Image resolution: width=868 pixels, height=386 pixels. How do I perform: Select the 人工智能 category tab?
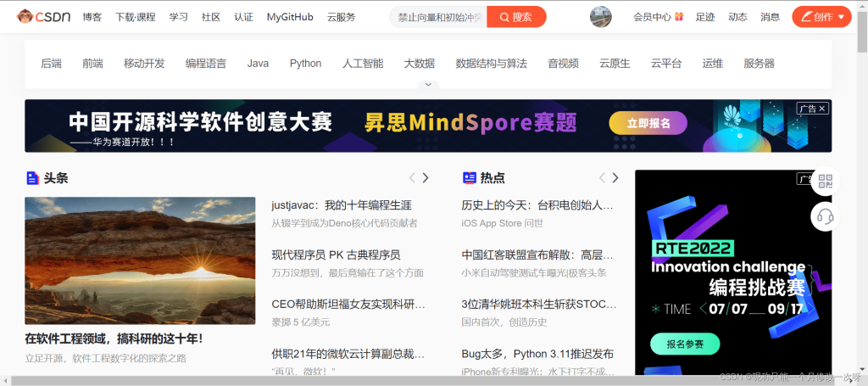click(x=363, y=64)
